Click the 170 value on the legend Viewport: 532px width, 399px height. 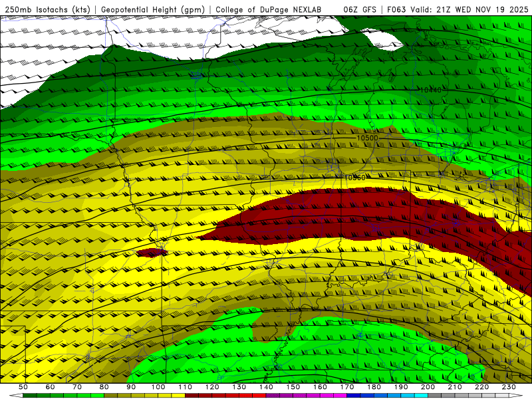[347, 387]
